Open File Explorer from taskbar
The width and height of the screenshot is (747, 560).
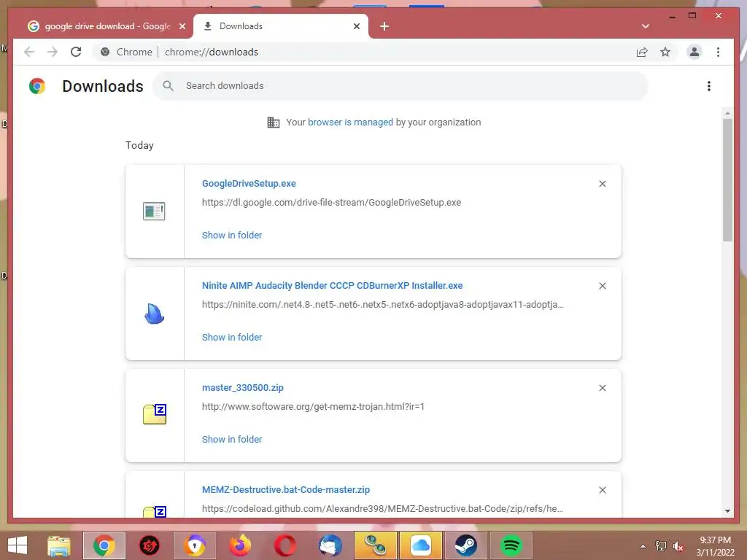pyautogui.click(x=59, y=545)
